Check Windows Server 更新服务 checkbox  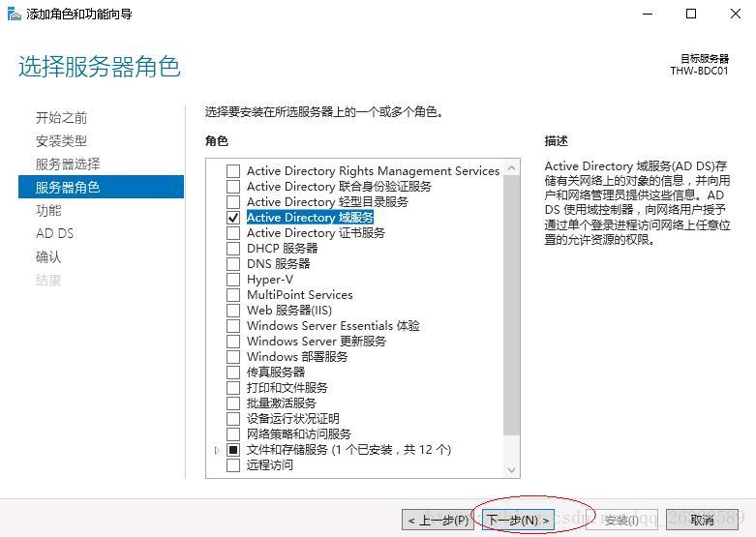tap(233, 341)
